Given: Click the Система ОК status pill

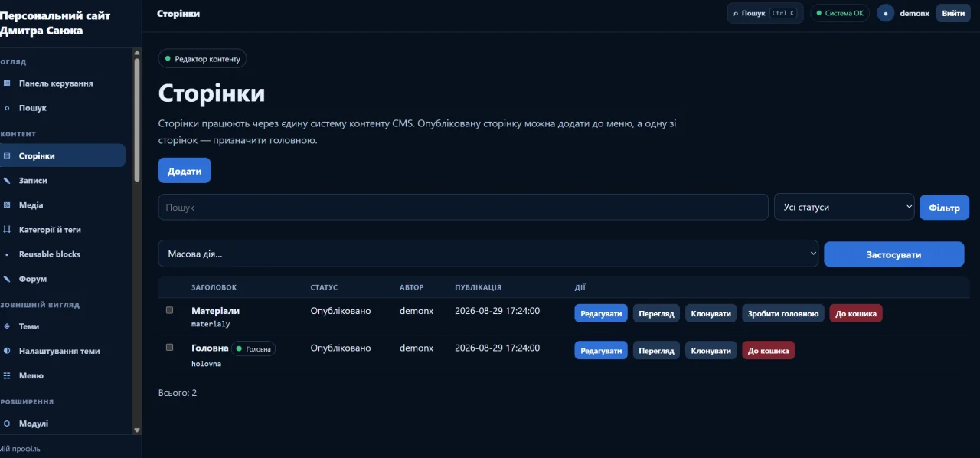Looking at the screenshot, I should 840,13.
